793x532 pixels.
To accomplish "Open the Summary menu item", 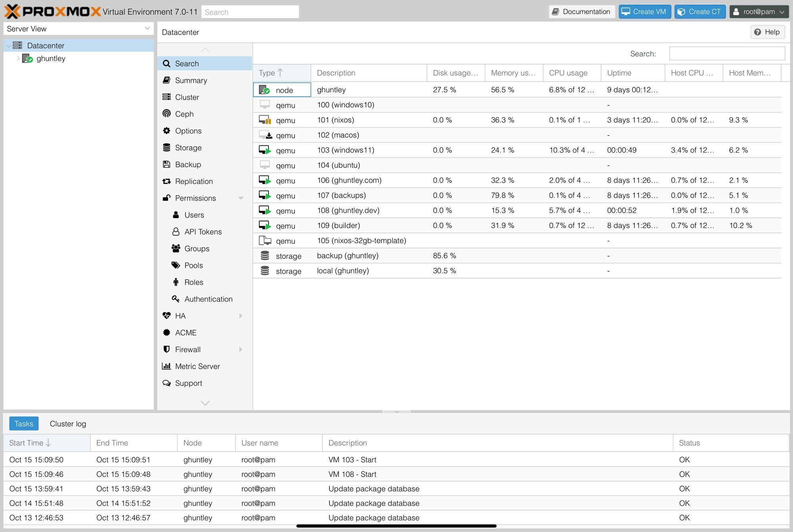I will [x=191, y=80].
